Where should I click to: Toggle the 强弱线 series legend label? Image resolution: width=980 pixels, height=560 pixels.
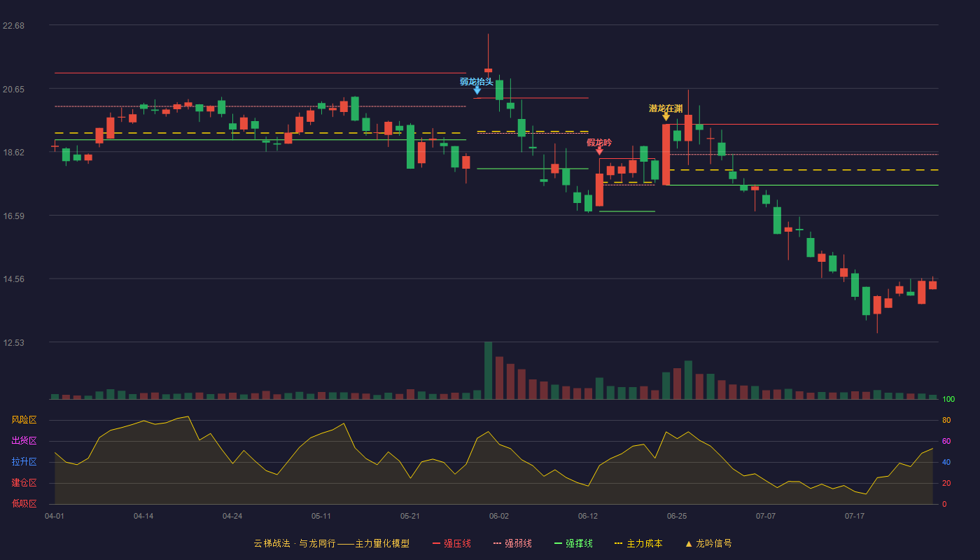click(518, 543)
